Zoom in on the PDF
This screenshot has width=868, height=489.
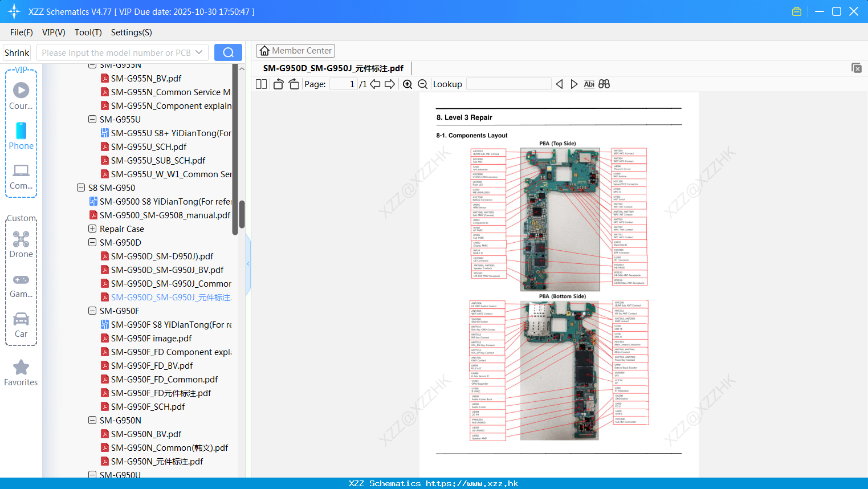point(407,84)
